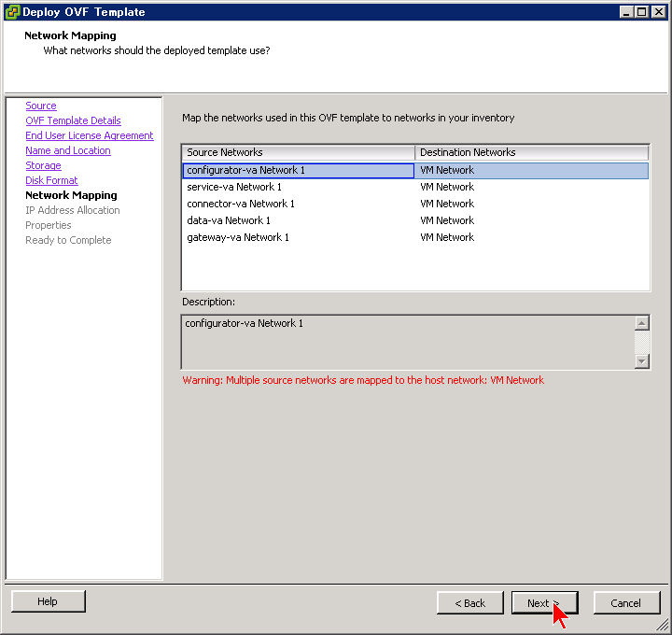This screenshot has width=672, height=635.
Task: Maximize the Deploy OVF Template window
Action: tap(641, 12)
